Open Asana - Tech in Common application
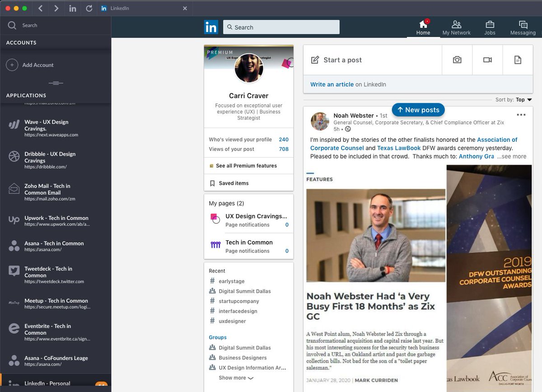 [x=56, y=246]
